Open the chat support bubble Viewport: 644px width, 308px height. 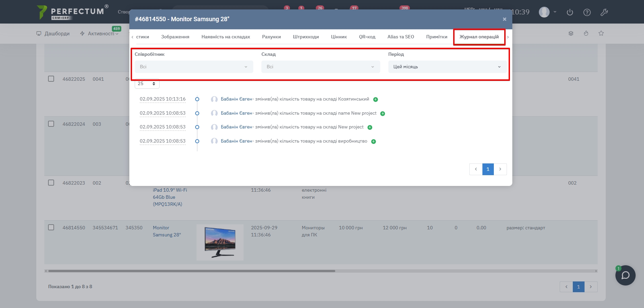625,275
